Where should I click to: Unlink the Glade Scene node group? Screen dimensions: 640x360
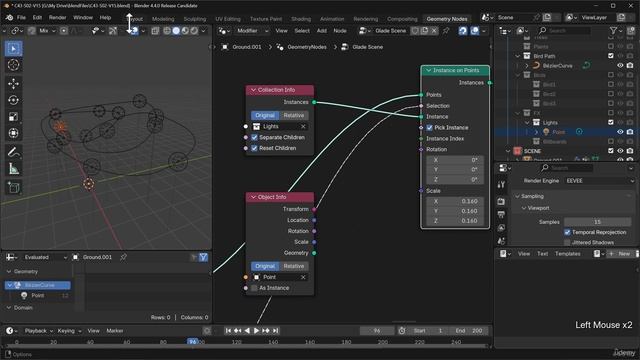click(x=434, y=31)
